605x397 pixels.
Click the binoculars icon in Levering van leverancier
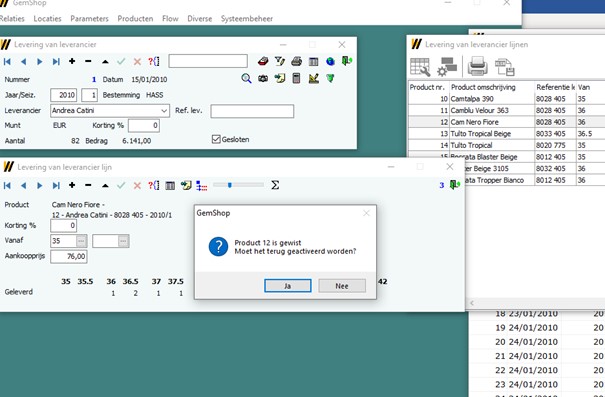263,79
